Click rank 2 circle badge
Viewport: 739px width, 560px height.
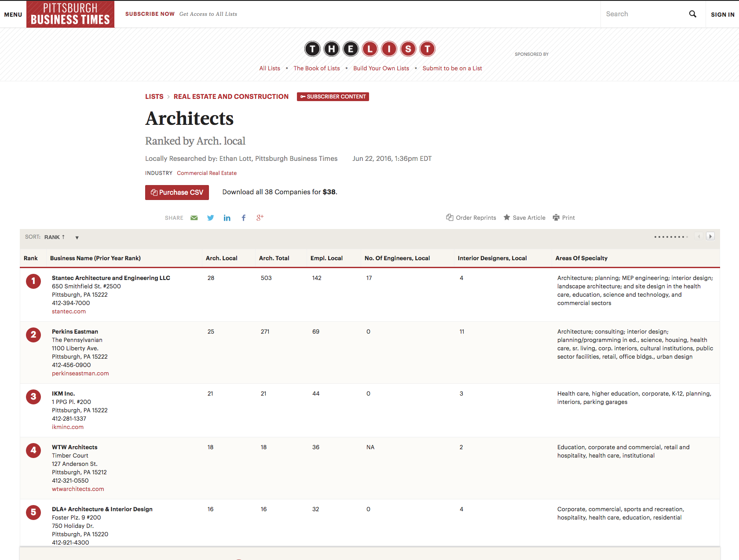tap(33, 335)
